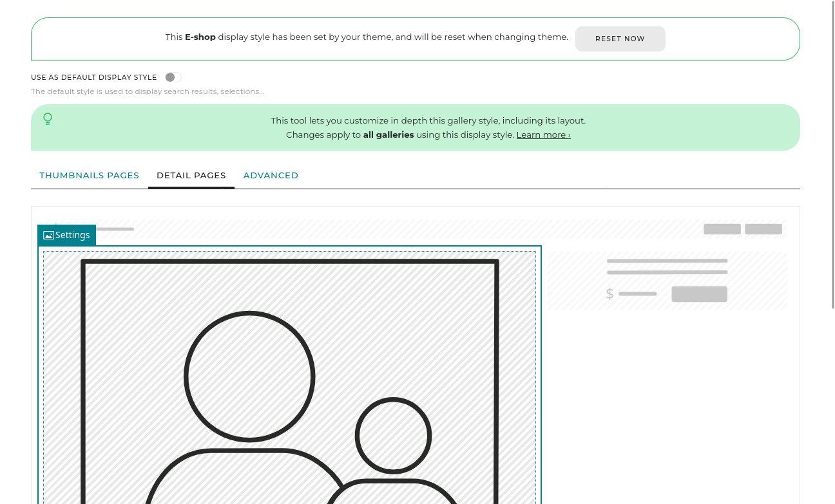Click the lightbulb icon in the green banner
Screen dimensions: 835x504
click(48, 119)
